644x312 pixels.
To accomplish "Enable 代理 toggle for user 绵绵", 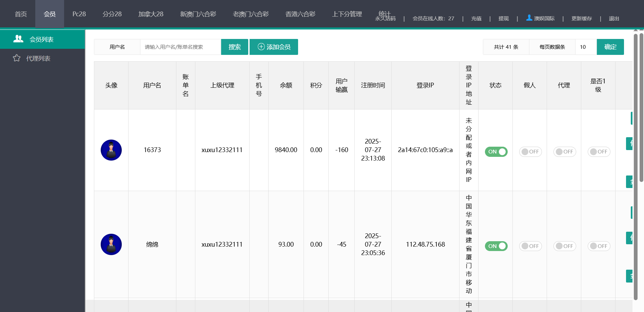I will [564, 246].
